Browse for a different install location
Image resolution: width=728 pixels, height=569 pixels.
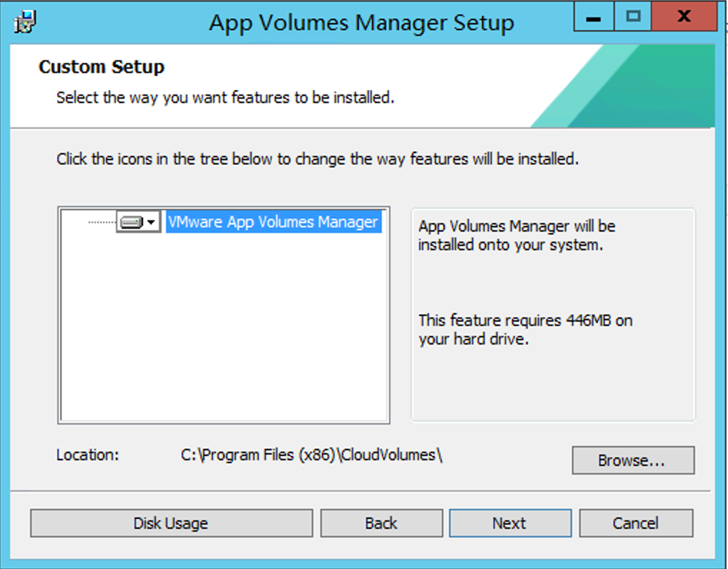632,461
